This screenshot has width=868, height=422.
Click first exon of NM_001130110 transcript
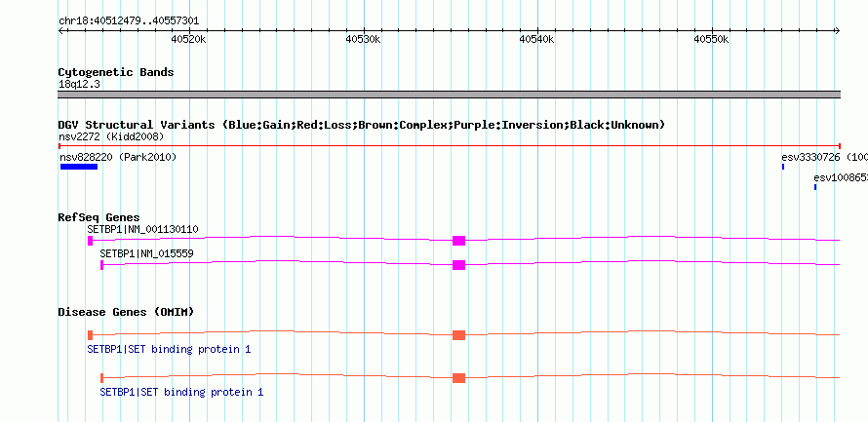91,241
